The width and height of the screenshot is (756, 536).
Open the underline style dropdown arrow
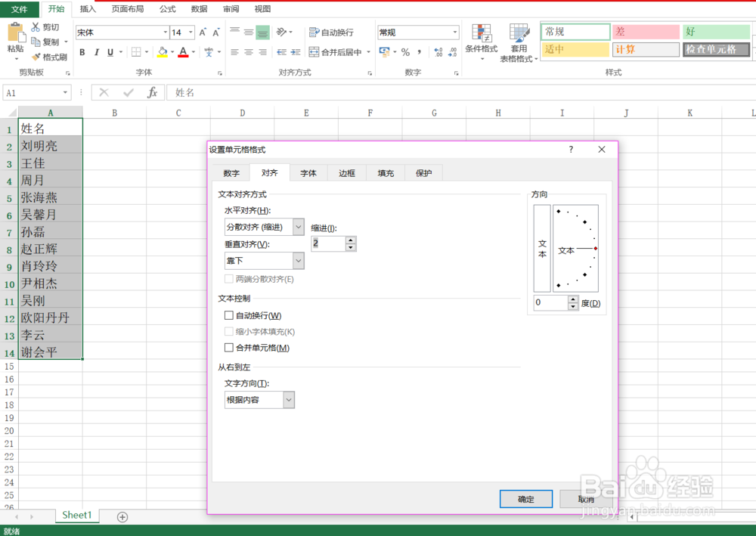pos(120,52)
